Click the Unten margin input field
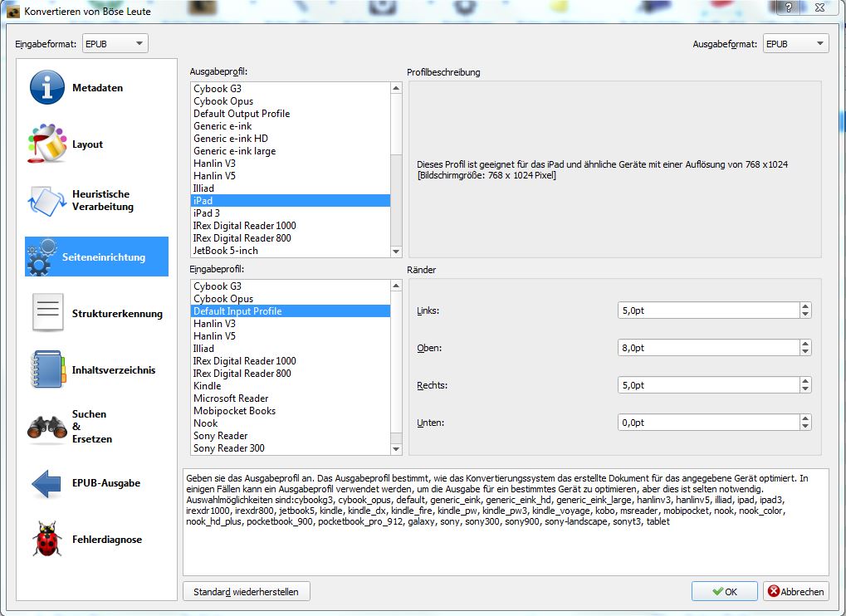846x616 pixels. [708, 423]
